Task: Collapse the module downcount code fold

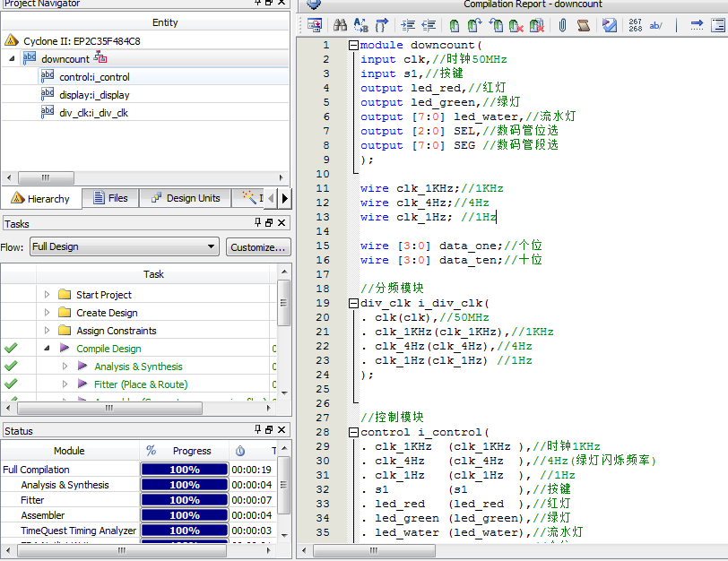Action: pos(353,46)
